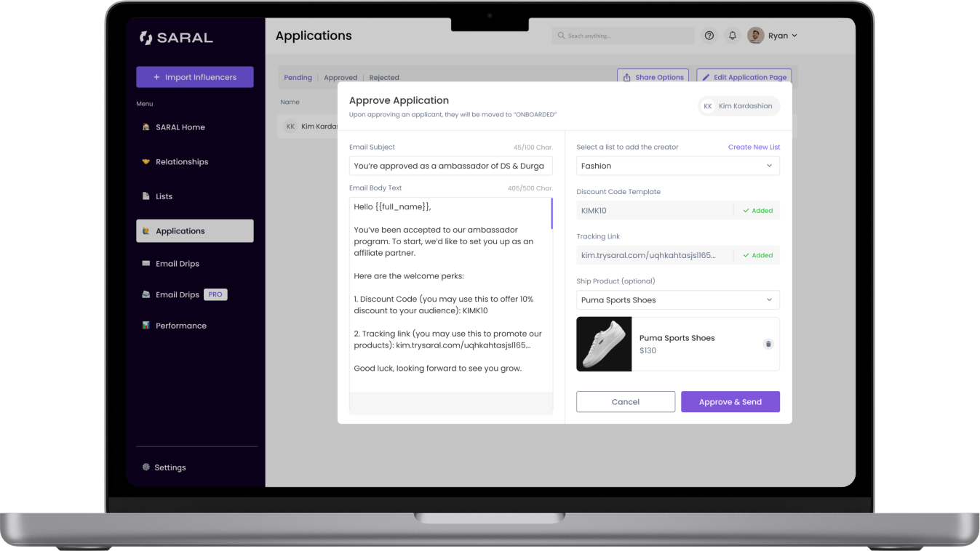Click the Lists document icon
980x551 pixels.
(146, 196)
